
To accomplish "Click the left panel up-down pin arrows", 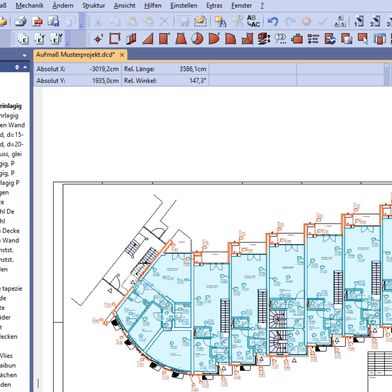I will coord(17,67).
